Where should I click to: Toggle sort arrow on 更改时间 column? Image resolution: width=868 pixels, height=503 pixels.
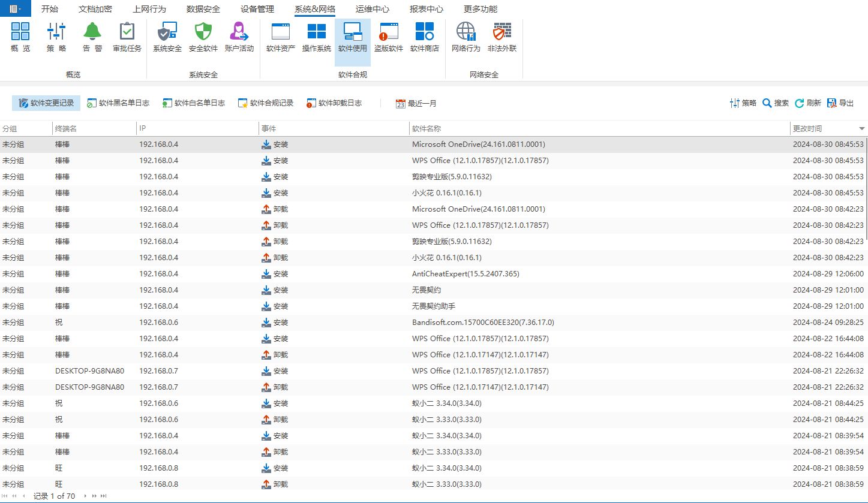862,129
